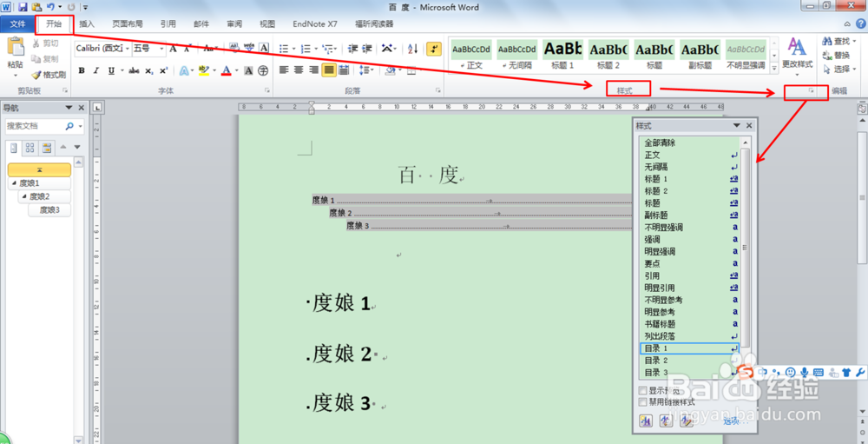
Task: Open text effects tool
Action: click(x=184, y=71)
